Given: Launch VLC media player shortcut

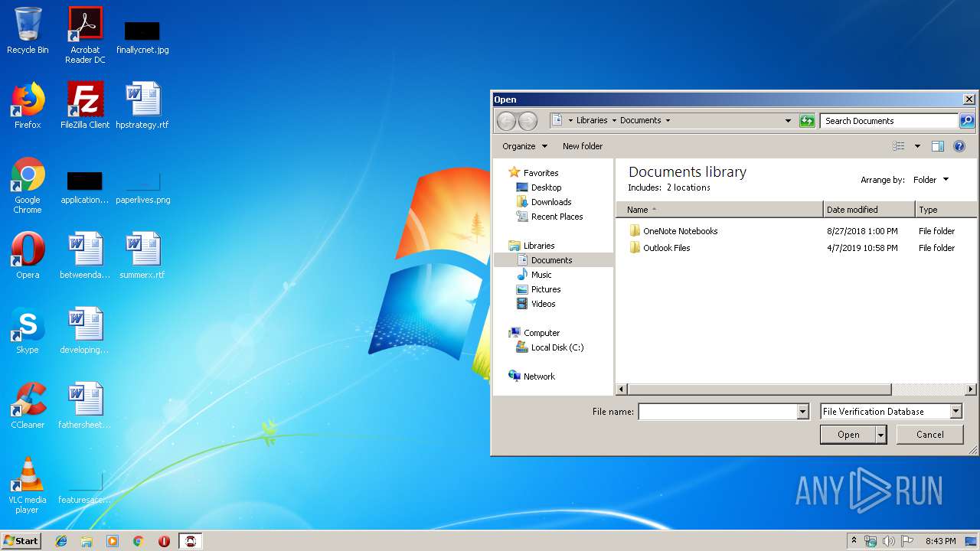Looking at the screenshot, I should pyautogui.click(x=28, y=485).
